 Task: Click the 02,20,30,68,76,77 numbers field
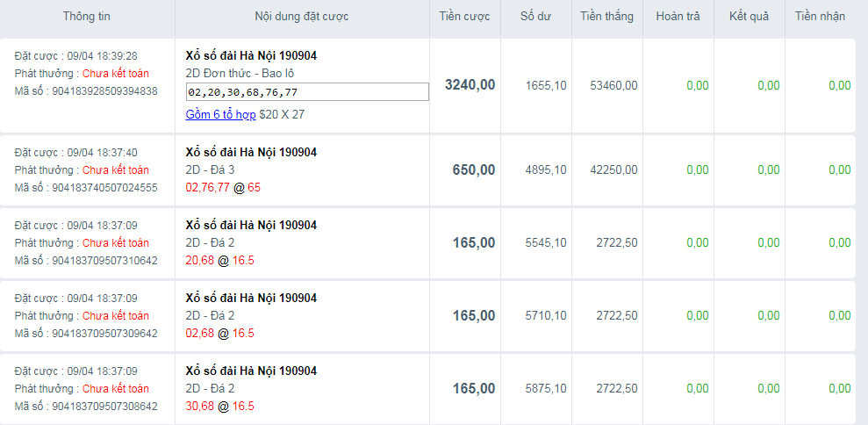(x=307, y=92)
